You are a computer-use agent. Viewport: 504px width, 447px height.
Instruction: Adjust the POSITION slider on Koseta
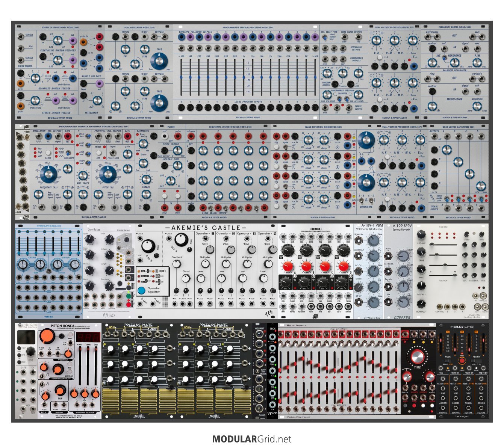443,275
